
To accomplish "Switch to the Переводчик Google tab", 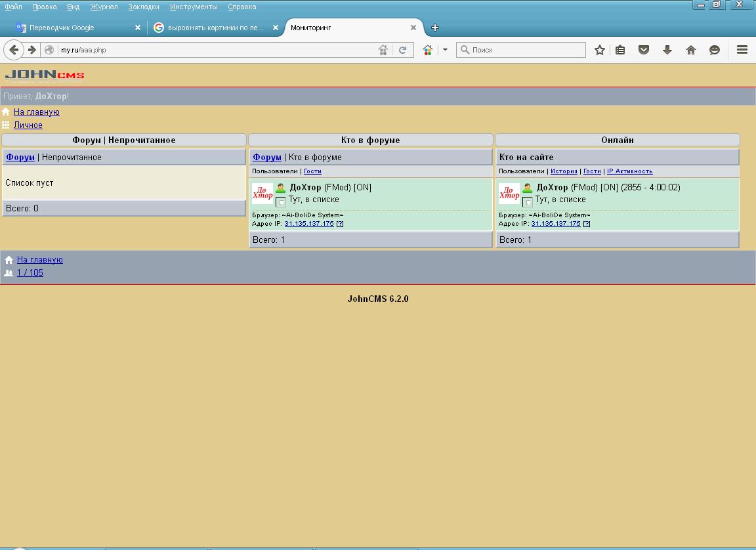I will coord(62,28).
